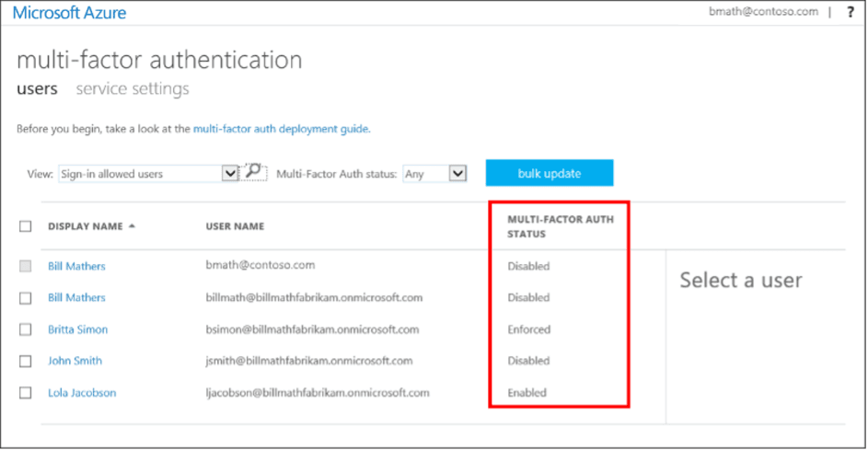Click the Lola Jacobson display name
Viewport: 868px width, 450px height.
tap(82, 393)
